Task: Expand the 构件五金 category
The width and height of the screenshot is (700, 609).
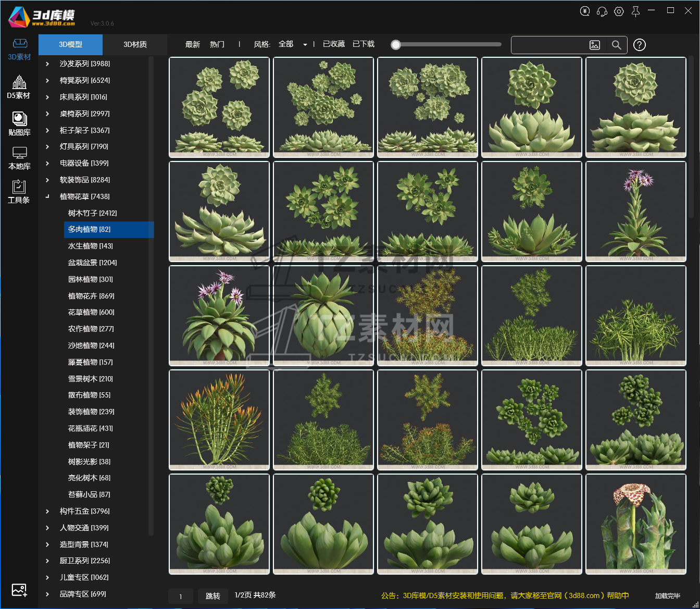Action: (x=47, y=512)
